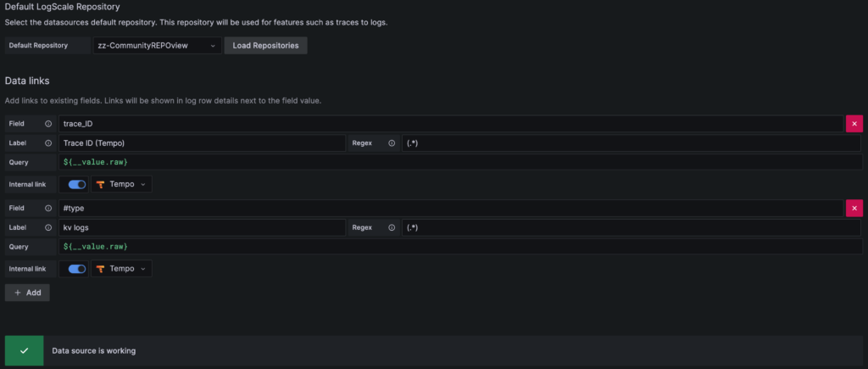
Task: Click the green checkmark status icon
Action: pyautogui.click(x=25, y=350)
